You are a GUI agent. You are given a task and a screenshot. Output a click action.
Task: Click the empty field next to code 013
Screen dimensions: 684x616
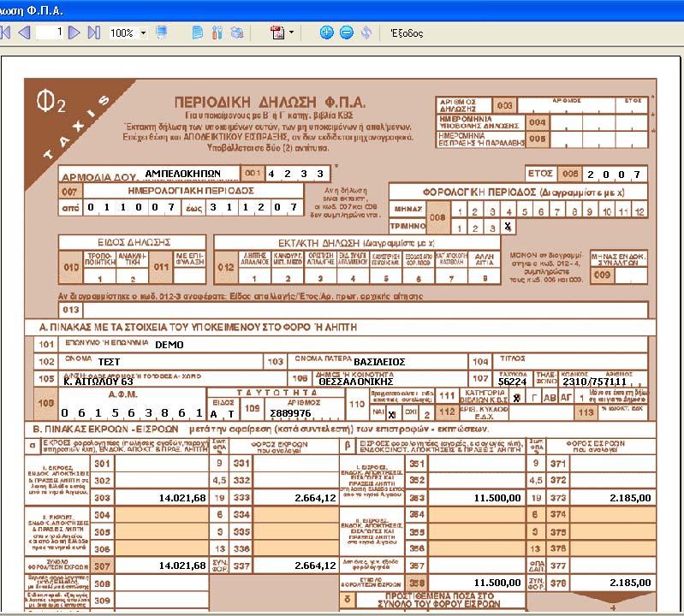point(366,310)
